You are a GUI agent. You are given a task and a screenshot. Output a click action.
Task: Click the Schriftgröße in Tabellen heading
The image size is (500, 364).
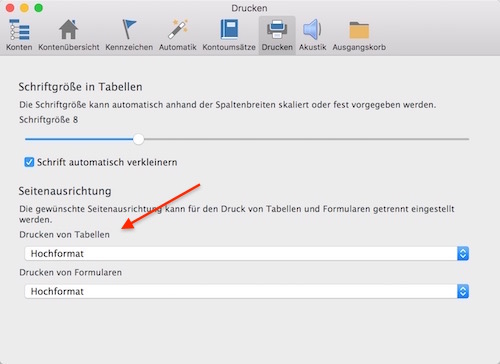click(x=80, y=87)
